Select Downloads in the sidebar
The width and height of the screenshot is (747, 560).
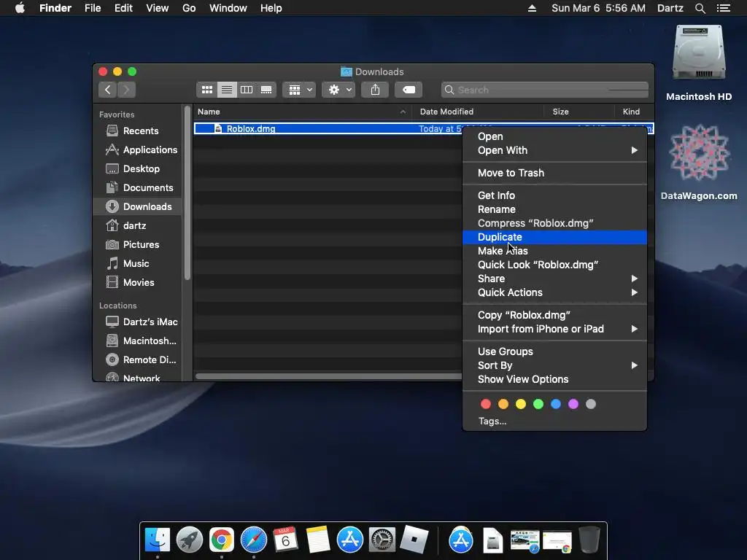(137, 206)
